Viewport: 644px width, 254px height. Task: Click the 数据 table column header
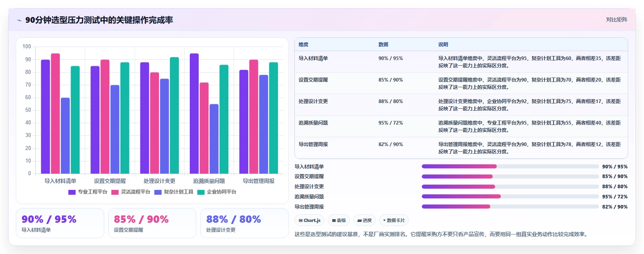tap(383, 45)
